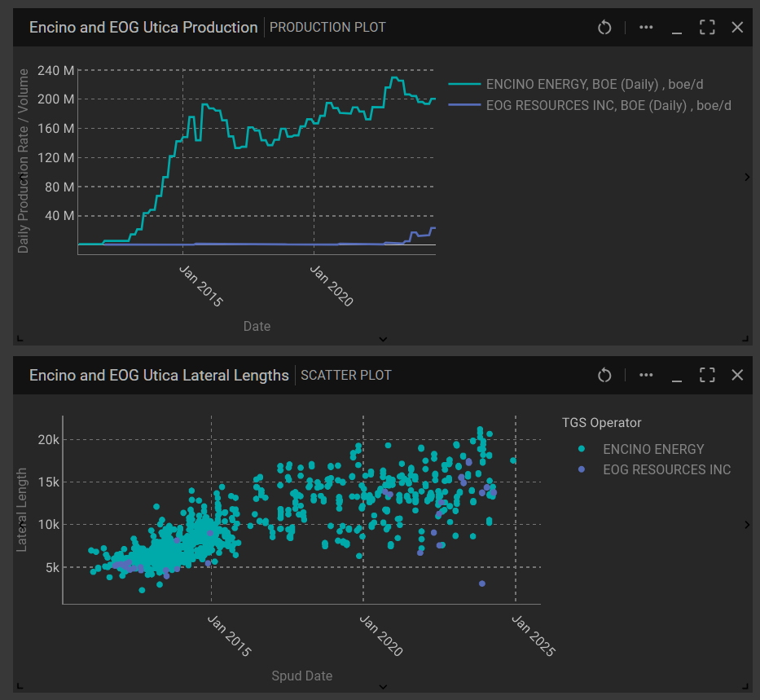This screenshot has width=760, height=700.
Task: Click the "15k" lateral length tick
Action: pos(49,482)
